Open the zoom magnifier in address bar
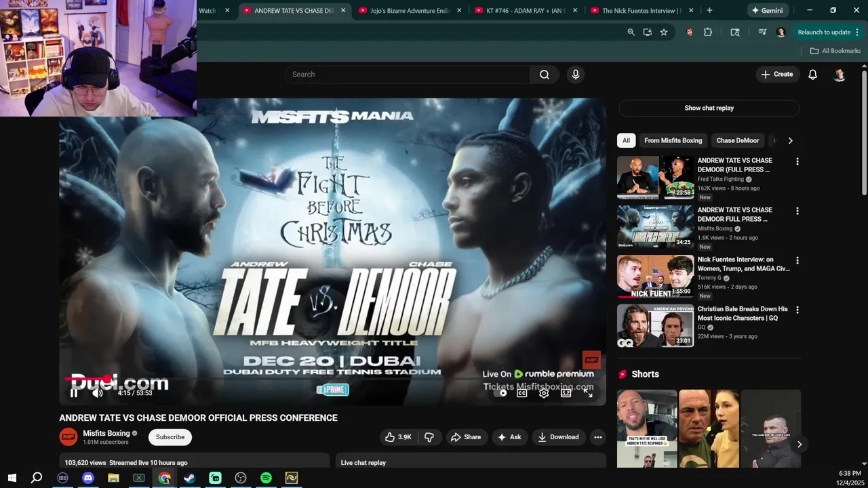This screenshot has height=488, width=868. click(631, 32)
